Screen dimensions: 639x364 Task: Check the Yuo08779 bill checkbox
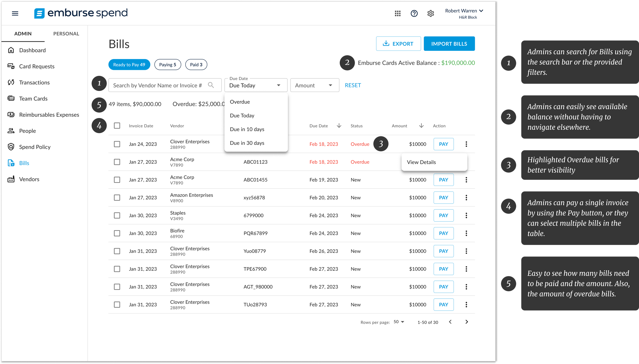[x=117, y=251]
